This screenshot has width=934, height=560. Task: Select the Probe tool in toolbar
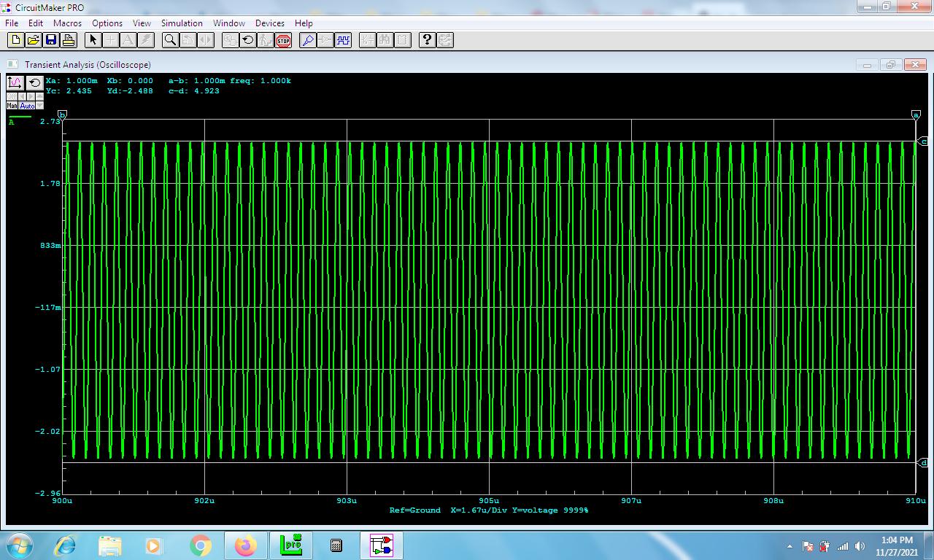pos(308,40)
